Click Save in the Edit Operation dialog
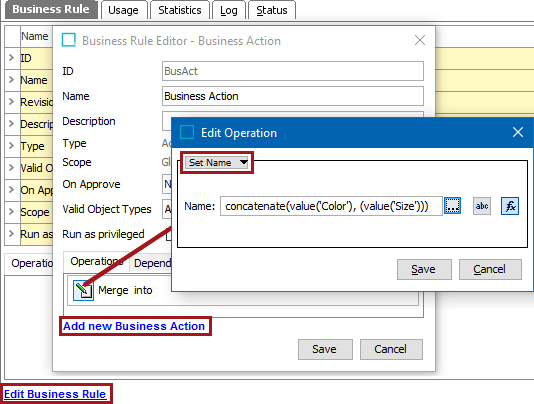The height and width of the screenshot is (404, 534). click(x=424, y=269)
